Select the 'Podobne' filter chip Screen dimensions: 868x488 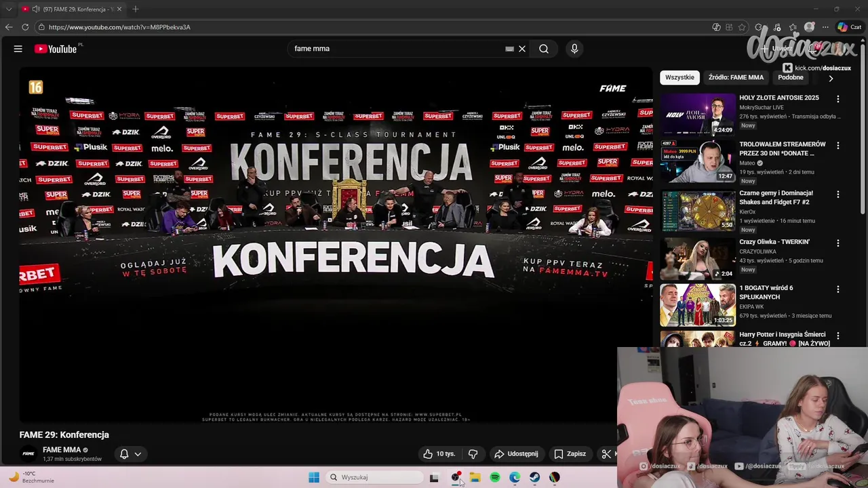pos(791,77)
